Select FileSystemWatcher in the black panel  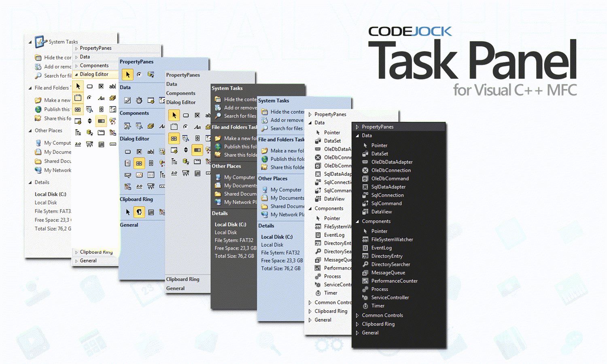tap(388, 239)
